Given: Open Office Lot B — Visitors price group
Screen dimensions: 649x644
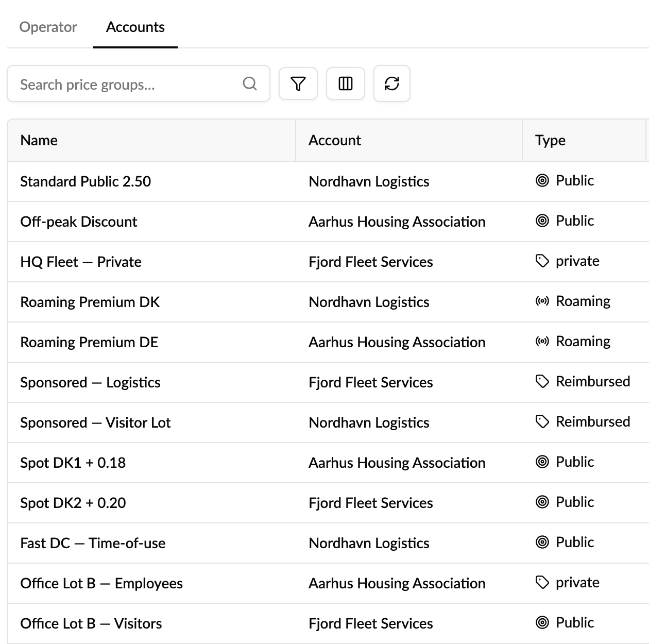Looking at the screenshot, I should coord(91,623).
